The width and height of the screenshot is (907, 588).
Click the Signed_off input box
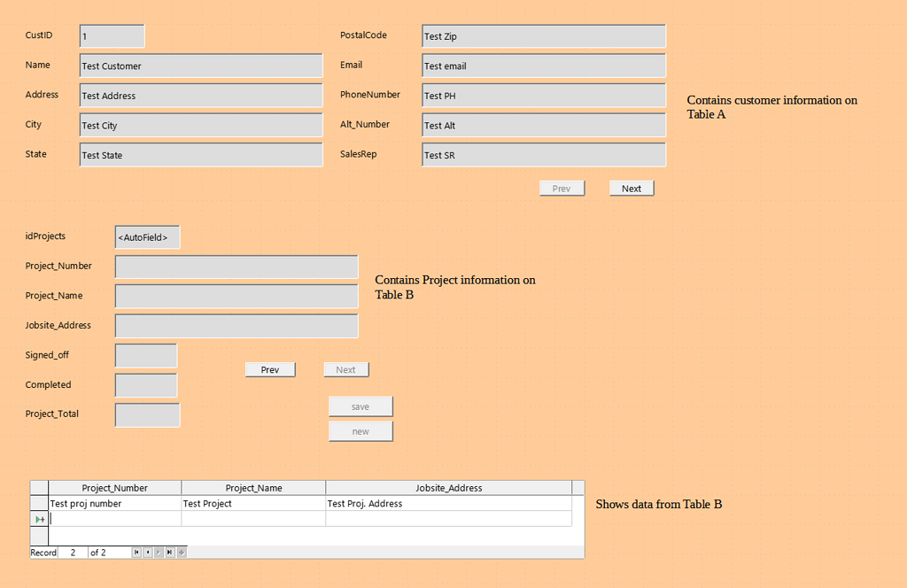click(145, 355)
